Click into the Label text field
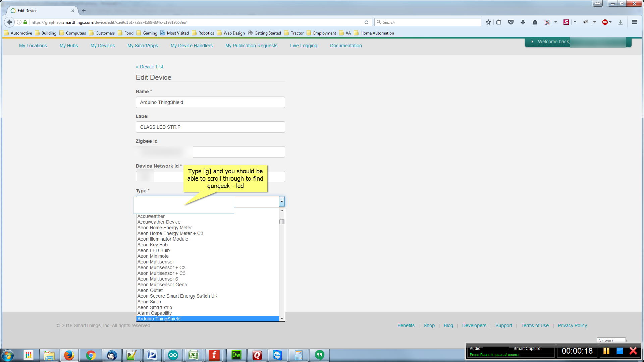Viewport: 644px width, 362px height. [210, 127]
